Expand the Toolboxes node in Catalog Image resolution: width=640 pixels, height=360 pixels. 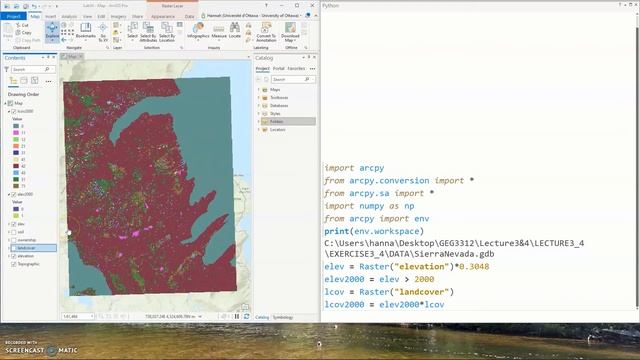(258, 98)
